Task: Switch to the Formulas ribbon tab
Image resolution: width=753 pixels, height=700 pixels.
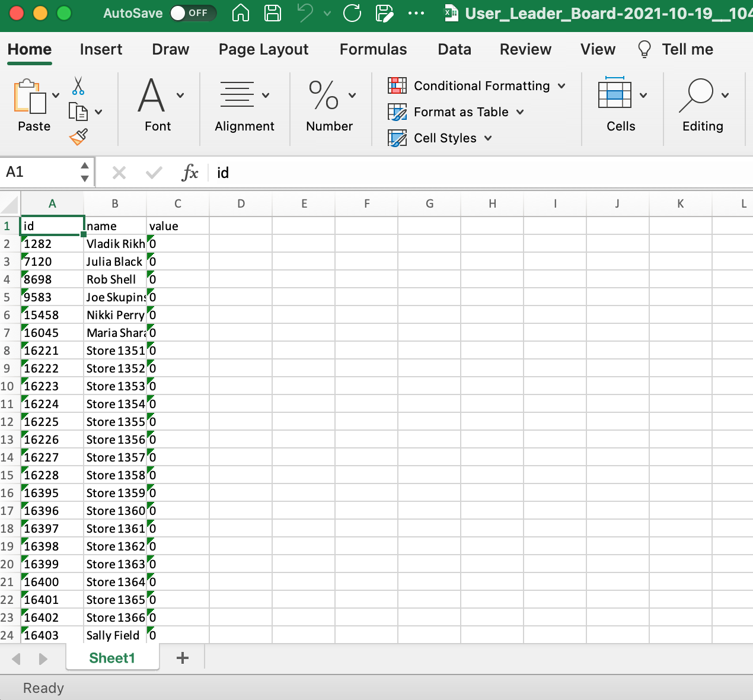Action: point(373,49)
